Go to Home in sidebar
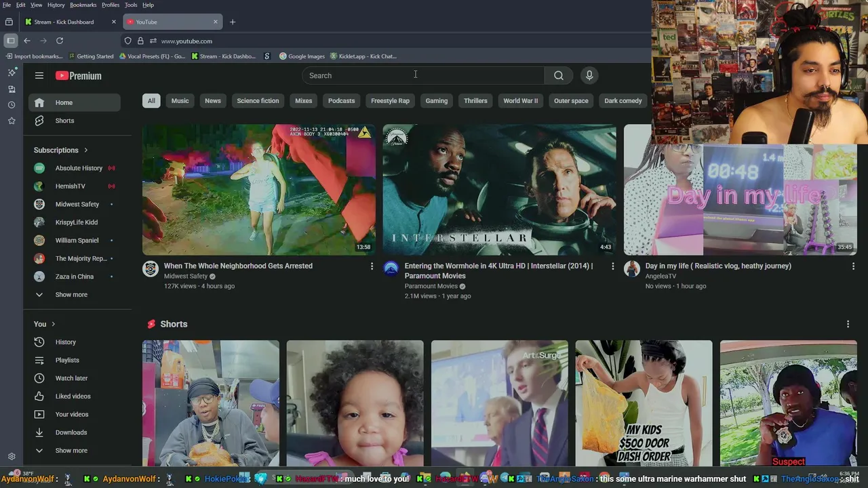This screenshot has width=868, height=488. click(75, 102)
